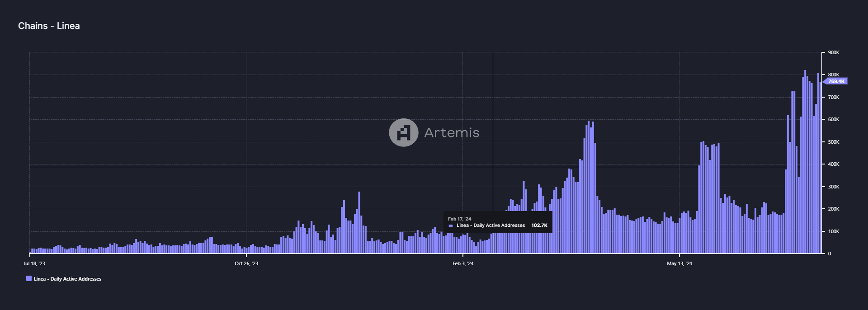Click the 769.4K current value marker

coord(835,81)
